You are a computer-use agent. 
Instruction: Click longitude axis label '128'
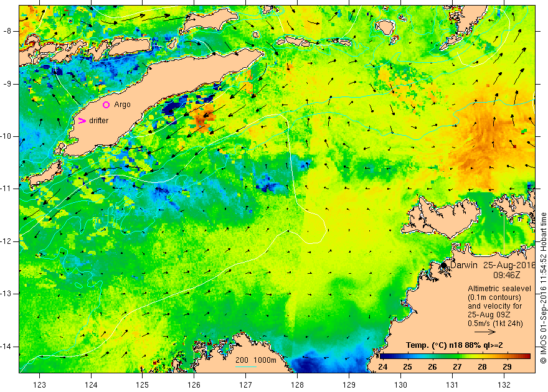click(x=297, y=385)
